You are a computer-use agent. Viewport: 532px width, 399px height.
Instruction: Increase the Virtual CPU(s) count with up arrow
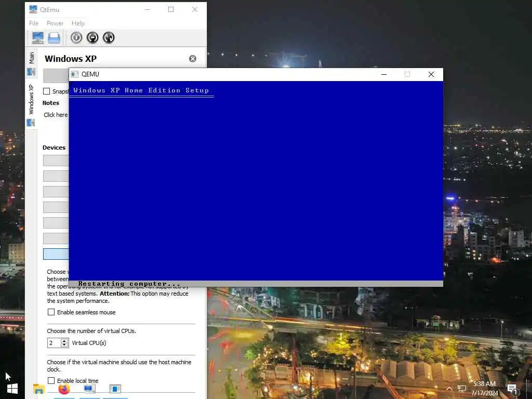click(x=64, y=341)
